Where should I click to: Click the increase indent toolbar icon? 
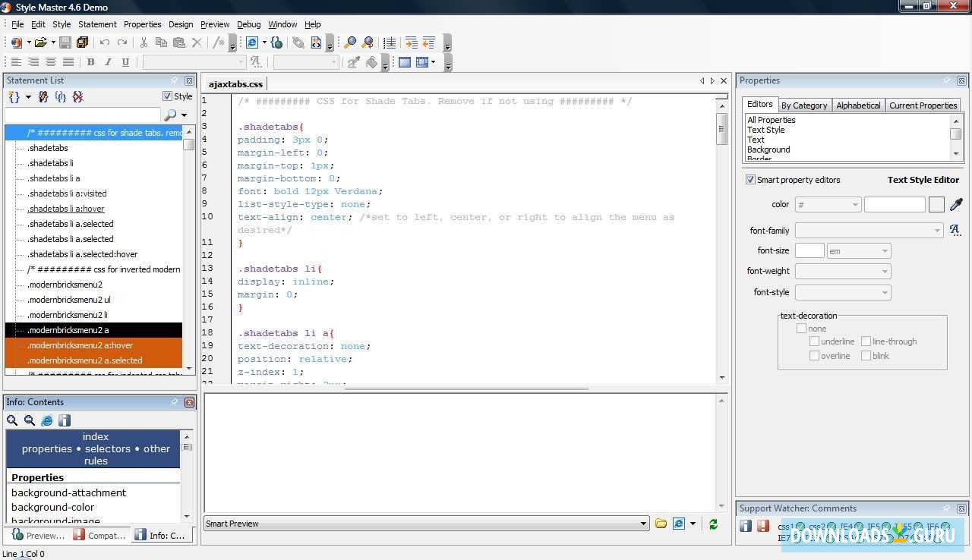coord(411,43)
